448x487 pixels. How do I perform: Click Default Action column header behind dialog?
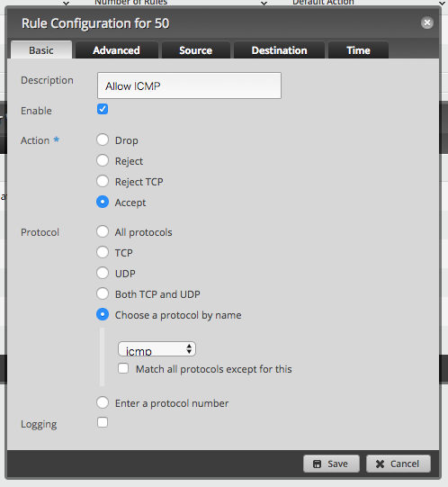click(323, 3)
